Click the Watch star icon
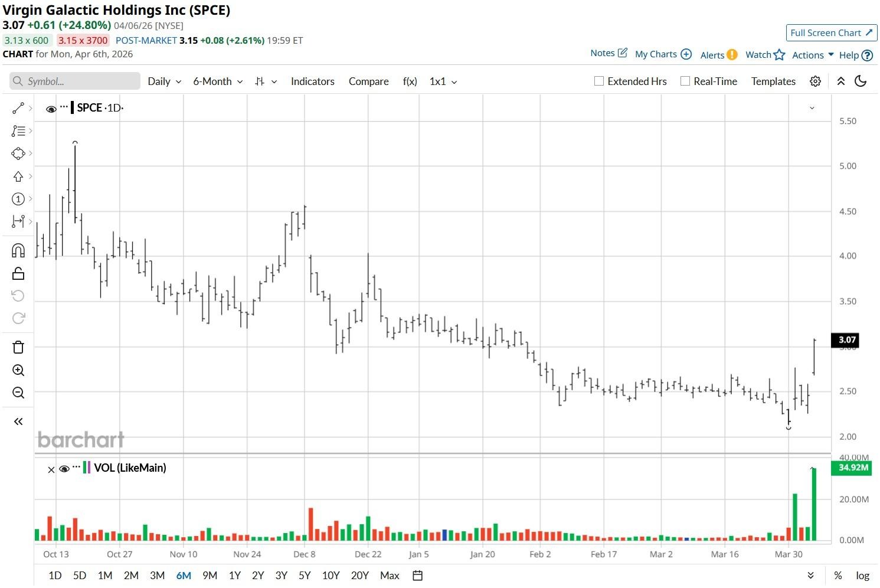Viewport: 880px width, 588px height. pyautogui.click(x=780, y=55)
